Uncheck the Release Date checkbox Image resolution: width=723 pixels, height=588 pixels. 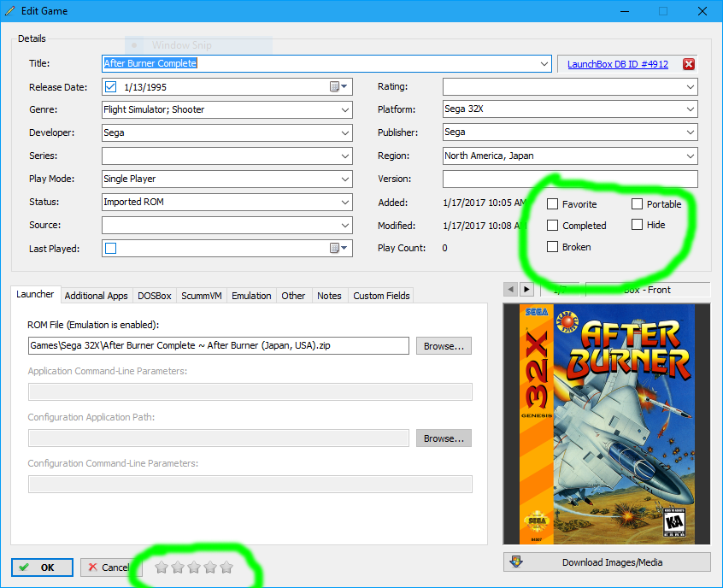[110, 86]
